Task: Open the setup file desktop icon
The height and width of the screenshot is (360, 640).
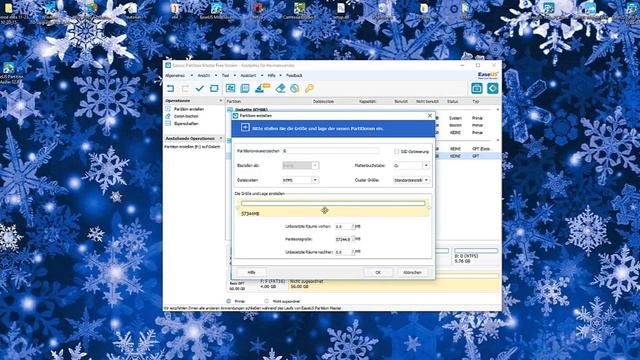Action: click(x=341, y=11)
